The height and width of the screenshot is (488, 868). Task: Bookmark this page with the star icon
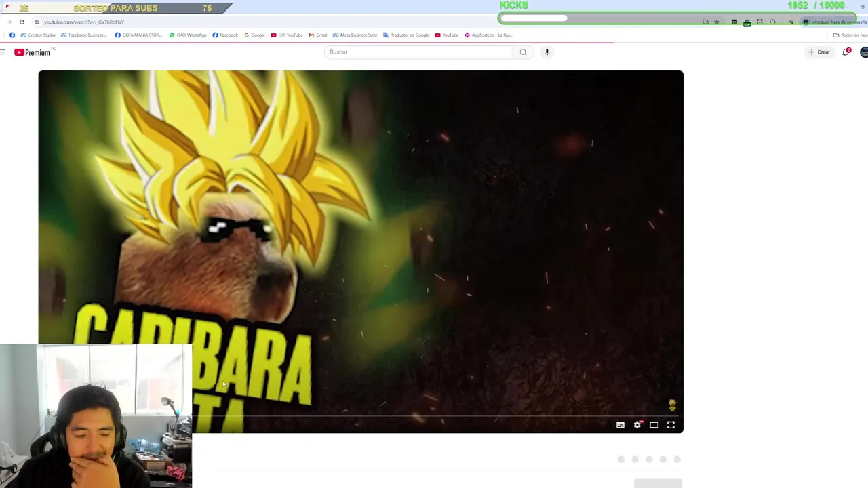pyautogui.click(x=717, y=22)
